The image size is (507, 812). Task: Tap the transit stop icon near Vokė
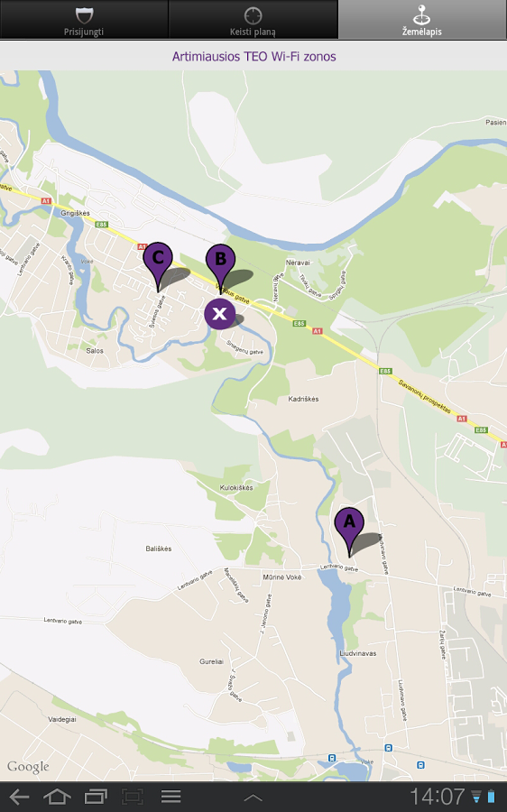389,748
